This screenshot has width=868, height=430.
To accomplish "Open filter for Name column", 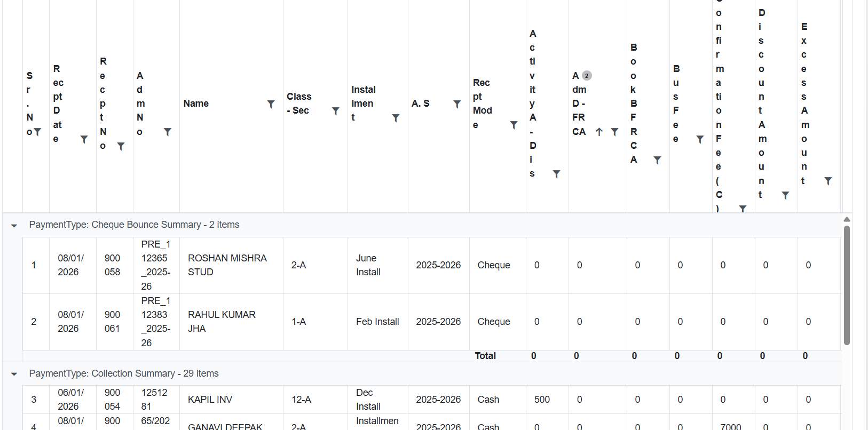I will [271, 105].
